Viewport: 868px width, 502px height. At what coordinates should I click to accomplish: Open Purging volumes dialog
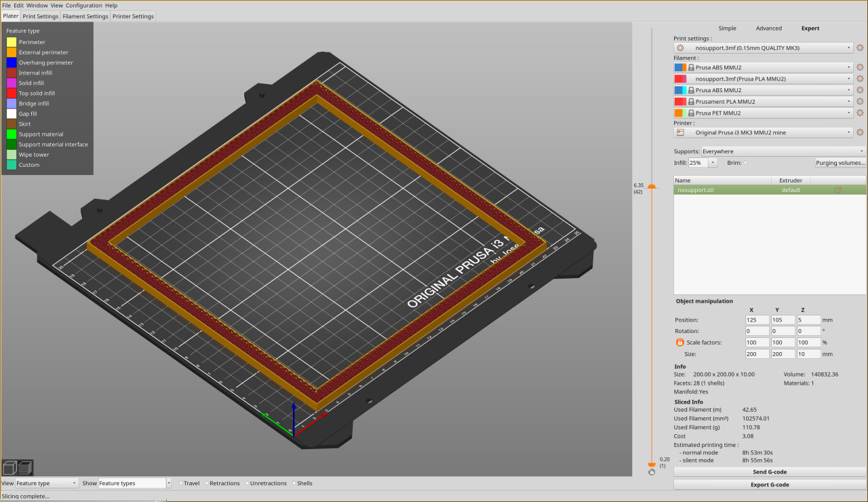click(x=841, y=163)
